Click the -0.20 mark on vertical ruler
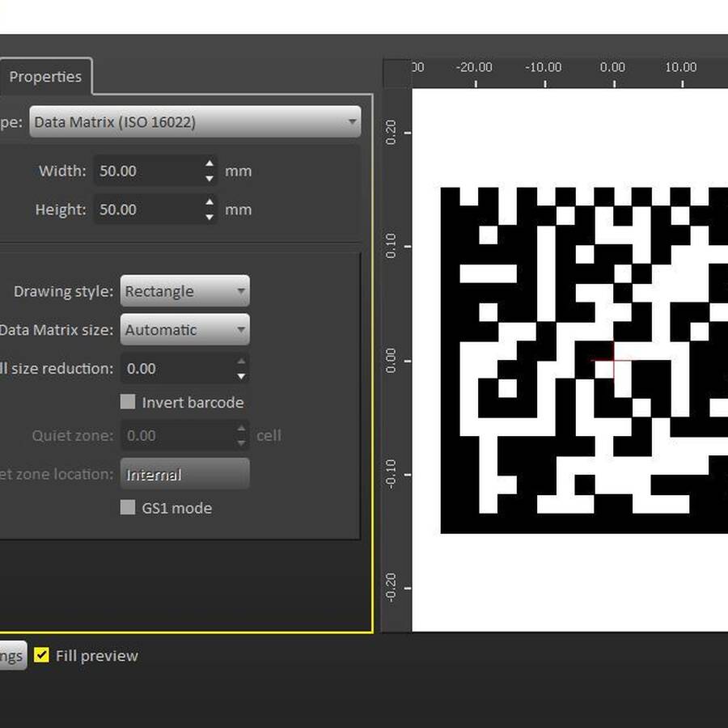This screenshot has width=728, height=728. 391,587
